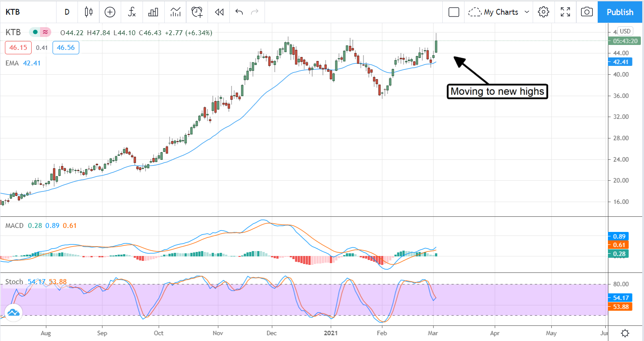
Task: Open the USD currency selector
Action: click(x=625, y=31)
